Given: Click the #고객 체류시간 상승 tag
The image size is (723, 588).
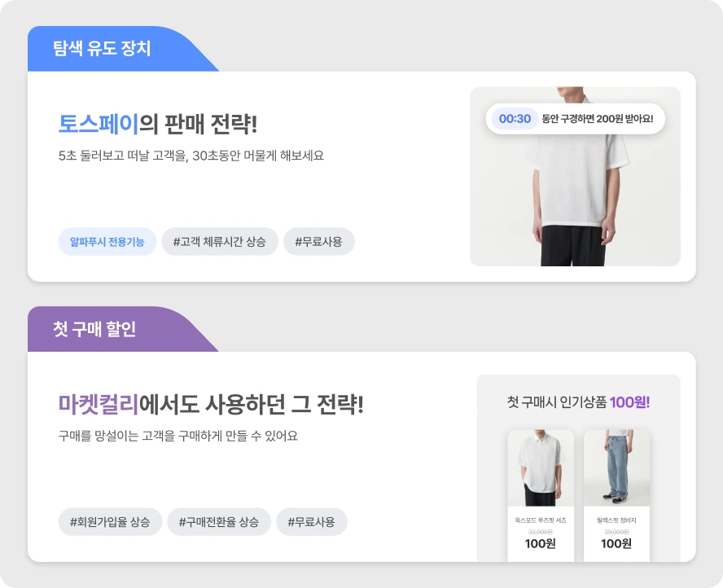Looking at the screenshot, I should [x=220, y=241].
